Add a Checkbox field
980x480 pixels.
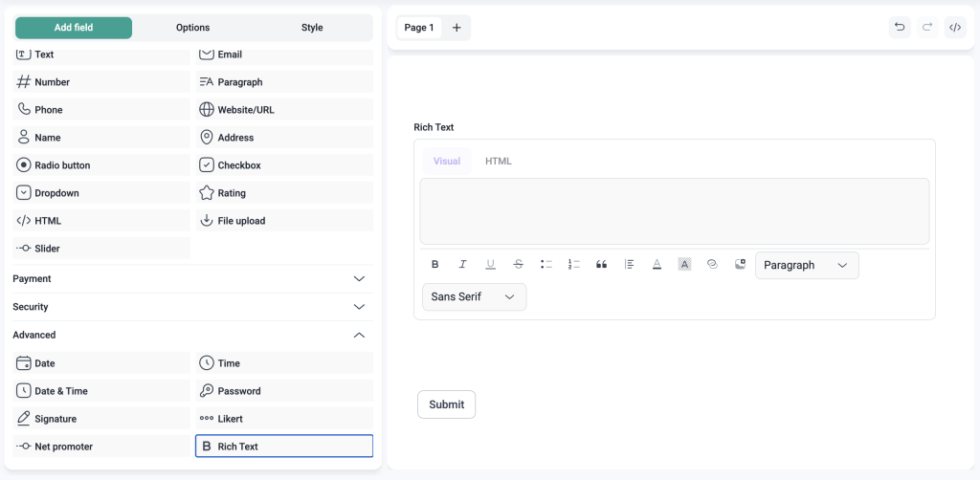coord(284,165)
